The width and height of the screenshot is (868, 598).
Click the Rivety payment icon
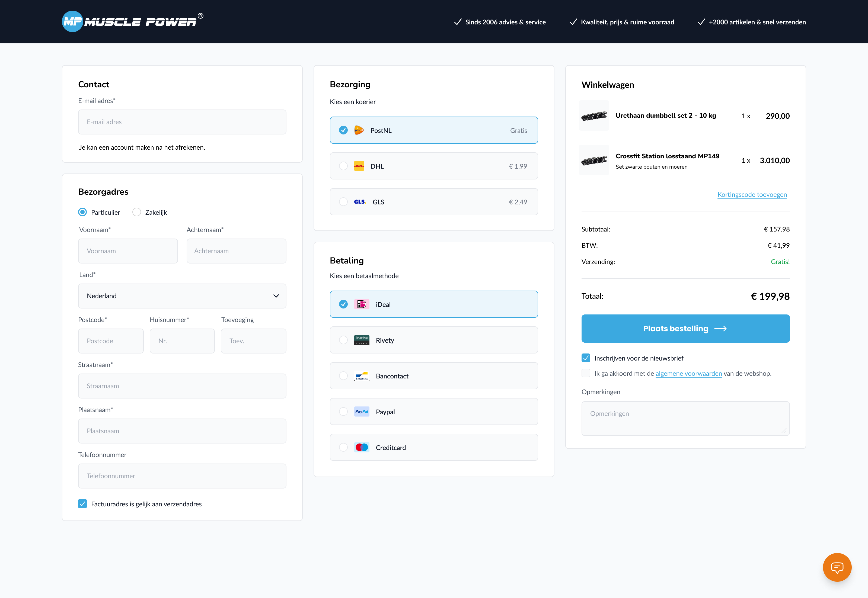click(x=362, y=340)
